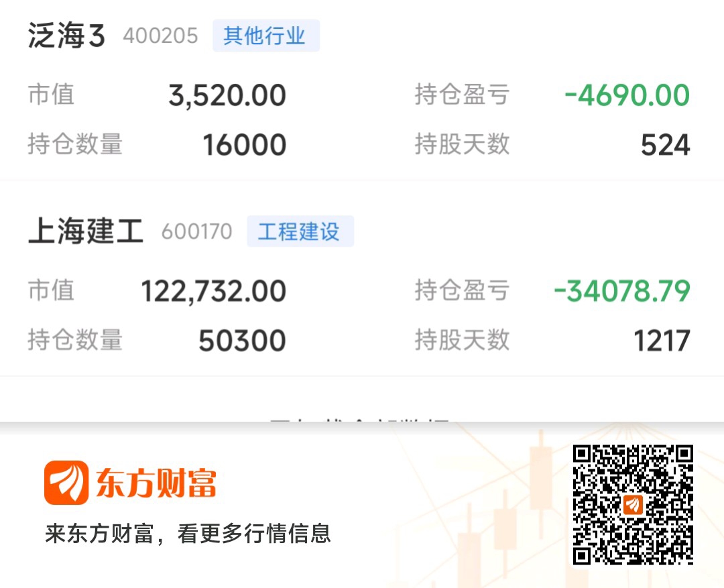The width and height of the screenshot is (724, 588).
Task: Click holding days value 524
Action: [666, 145]
